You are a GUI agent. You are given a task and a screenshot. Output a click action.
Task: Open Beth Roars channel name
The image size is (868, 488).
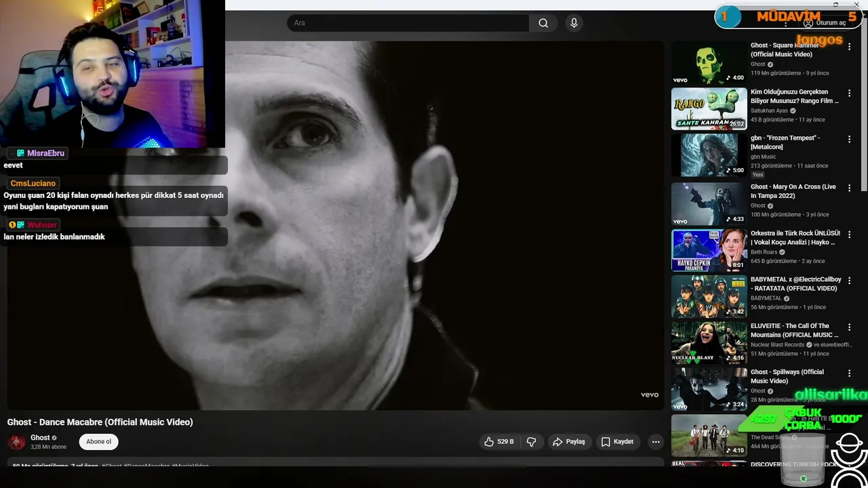(764, 252)
